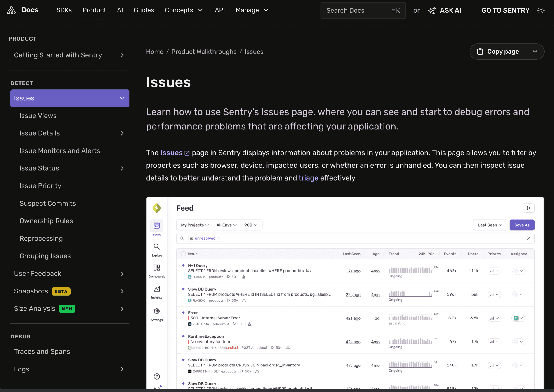Click the trend bar chart for Error row
The width and height of the screenshot is (554, 392).
coord(410,318)
